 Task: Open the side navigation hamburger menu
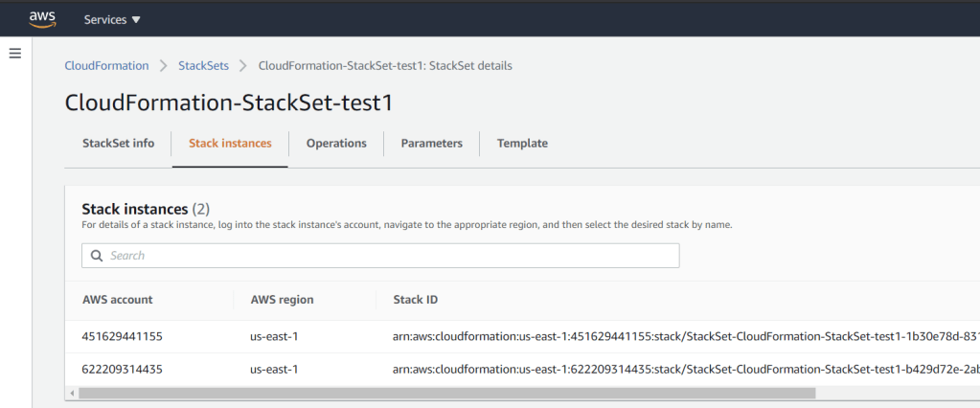coord(15,54)
